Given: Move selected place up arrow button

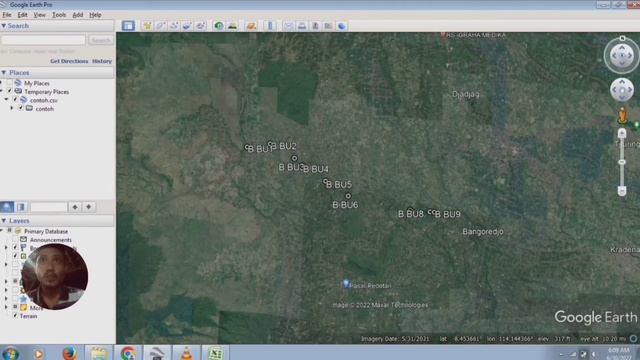Looking at the screenshot, I should coord(75,207).
